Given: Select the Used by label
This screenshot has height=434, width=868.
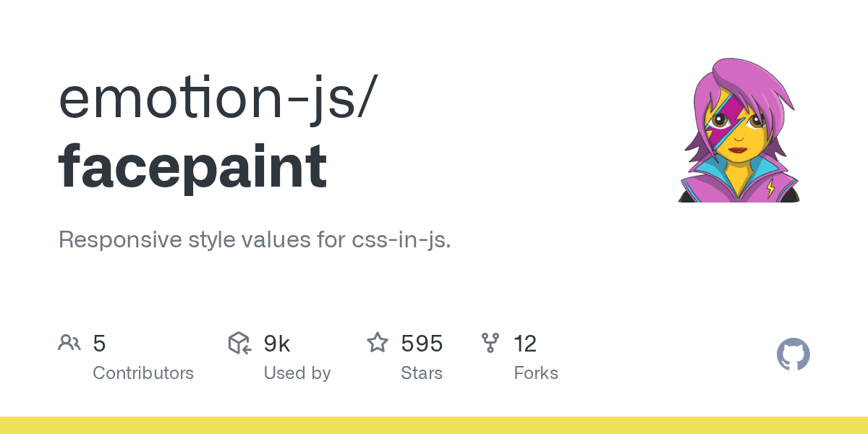Looking at the screenshot, I should tap(297, 373).
